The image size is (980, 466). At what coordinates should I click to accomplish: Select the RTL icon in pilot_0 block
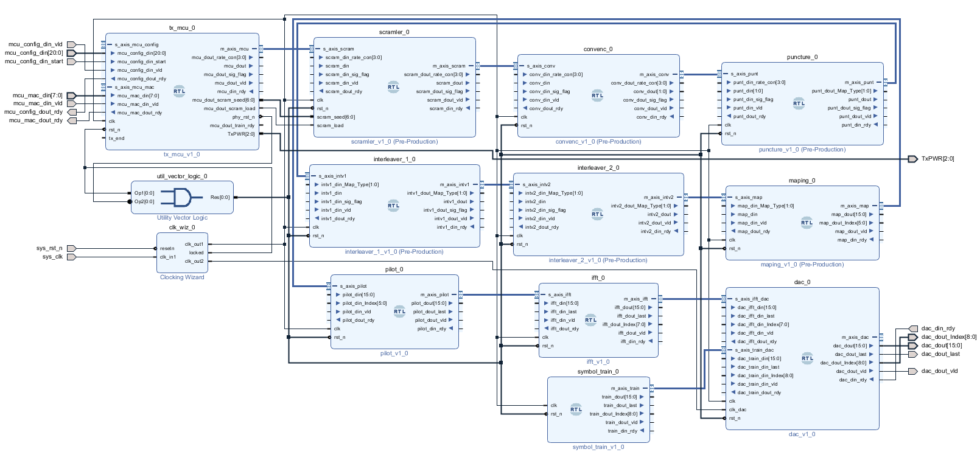click(399, 311)
